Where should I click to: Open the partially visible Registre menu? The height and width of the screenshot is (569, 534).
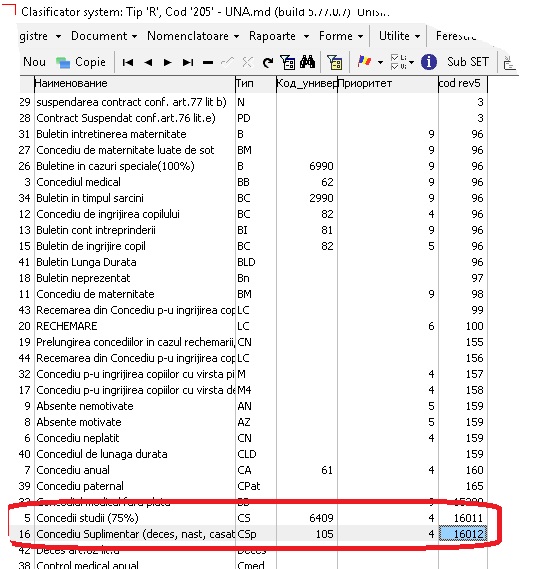tap(40, 36)
